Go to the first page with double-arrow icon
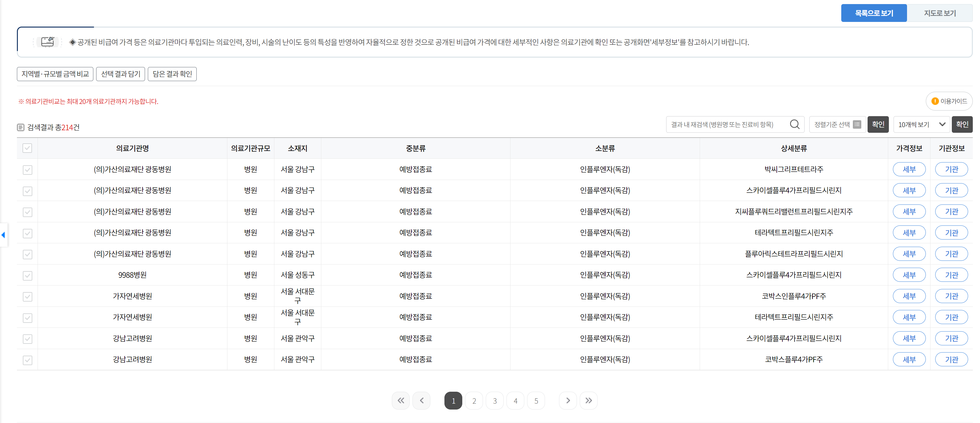Image resolution: width=980 pixels, height=423 pixels. click(x=401, y=400)
